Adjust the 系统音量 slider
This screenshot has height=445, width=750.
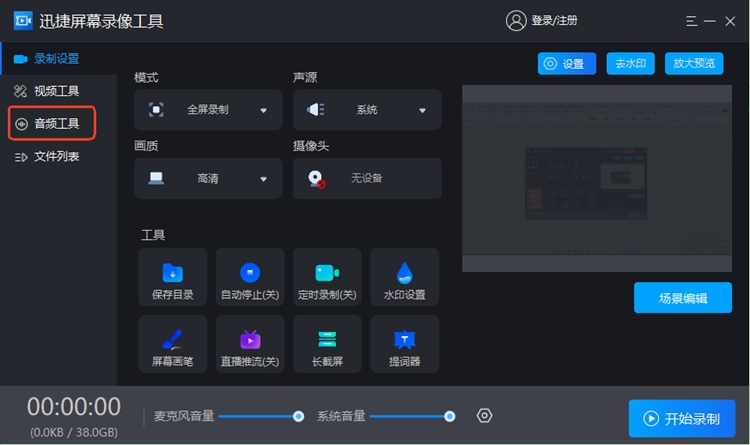[x=412, y=416]
